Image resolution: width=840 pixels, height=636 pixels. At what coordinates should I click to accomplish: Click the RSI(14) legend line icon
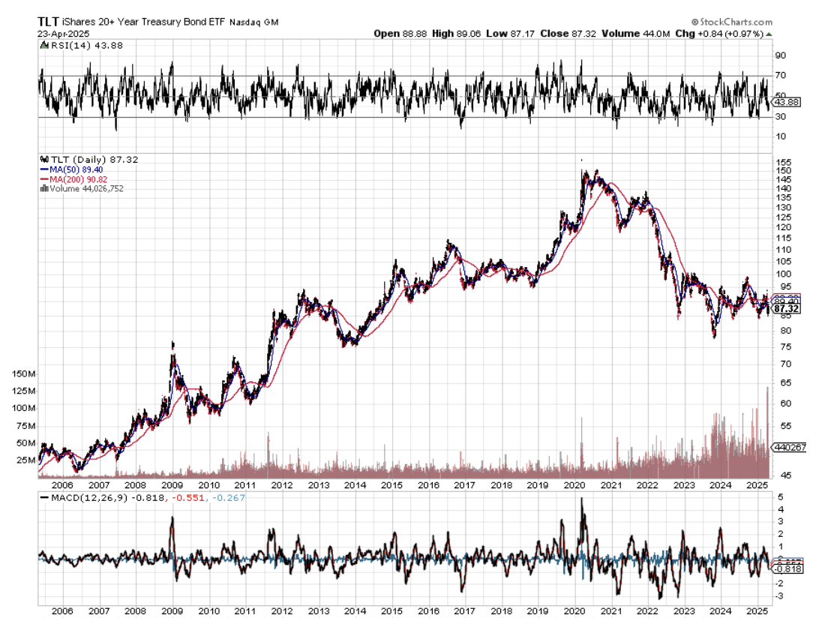point(44,46)
